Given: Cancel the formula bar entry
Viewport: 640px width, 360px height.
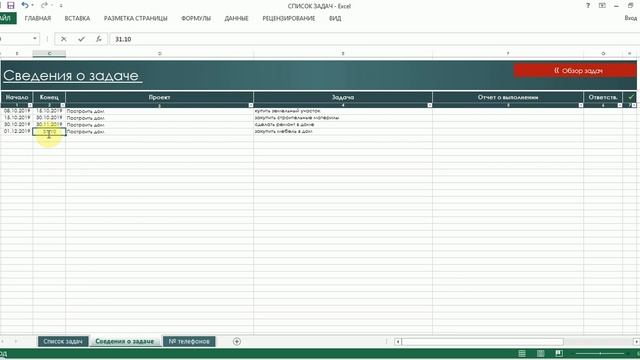Looking at the screenshot, I should coord(63,39).
